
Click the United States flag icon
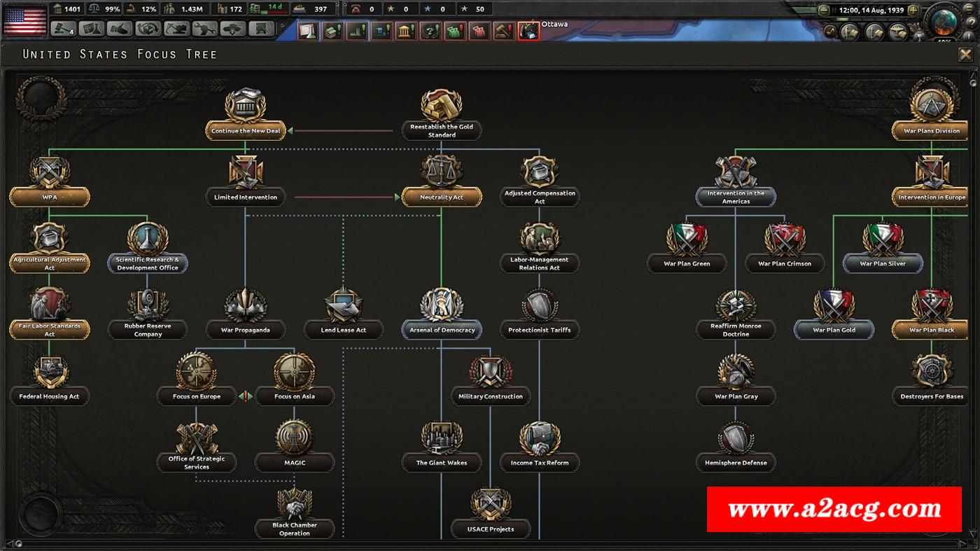coord(24,20)
